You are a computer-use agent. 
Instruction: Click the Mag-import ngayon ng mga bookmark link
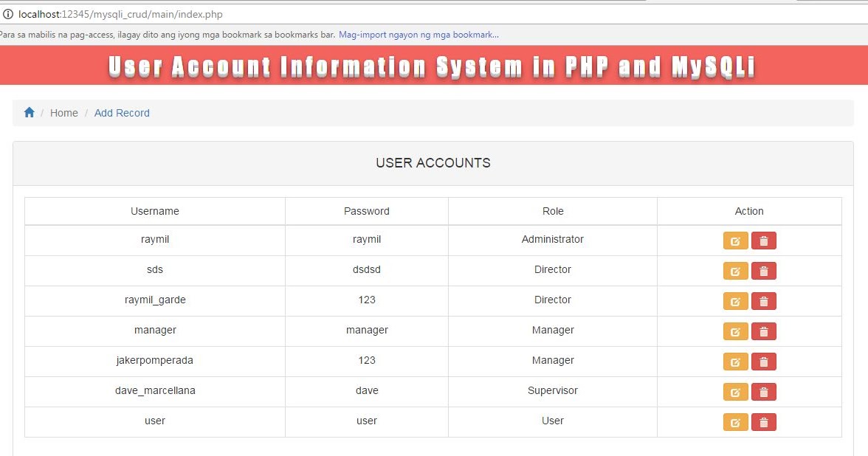coord(418,34)
